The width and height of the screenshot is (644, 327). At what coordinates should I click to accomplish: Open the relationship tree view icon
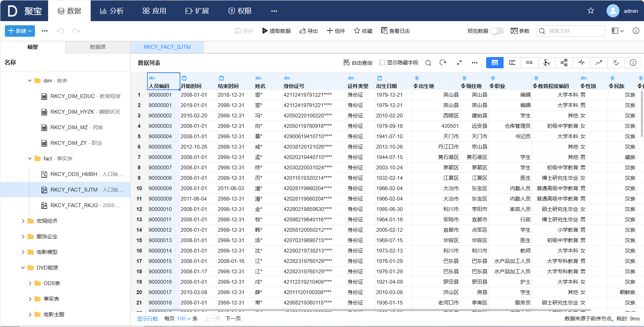tap(564, 63)
